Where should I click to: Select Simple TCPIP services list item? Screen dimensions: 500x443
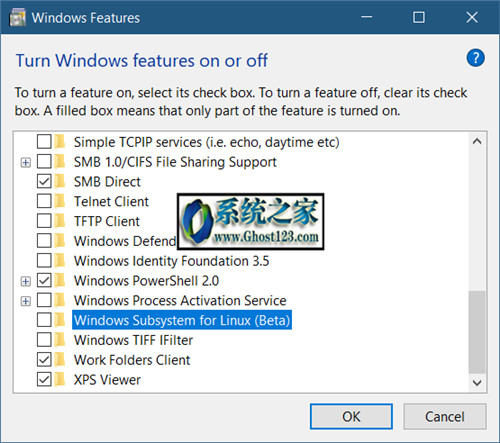(x=207, y=142)
